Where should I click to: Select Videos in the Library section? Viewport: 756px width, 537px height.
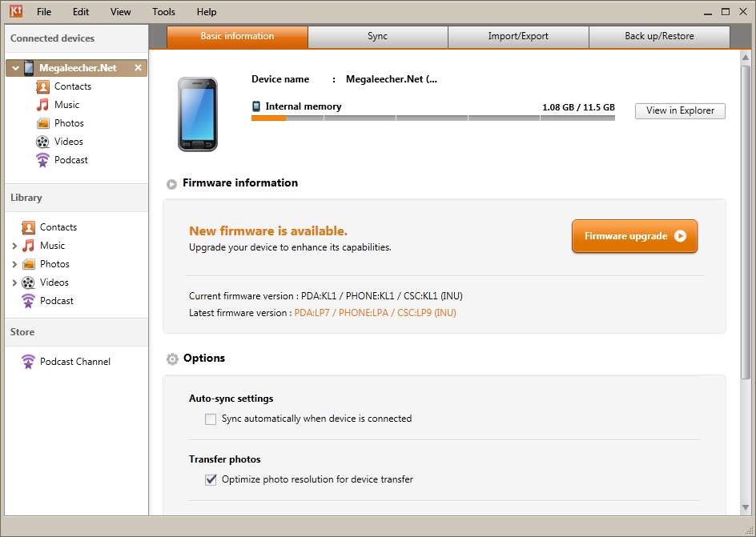54,283
